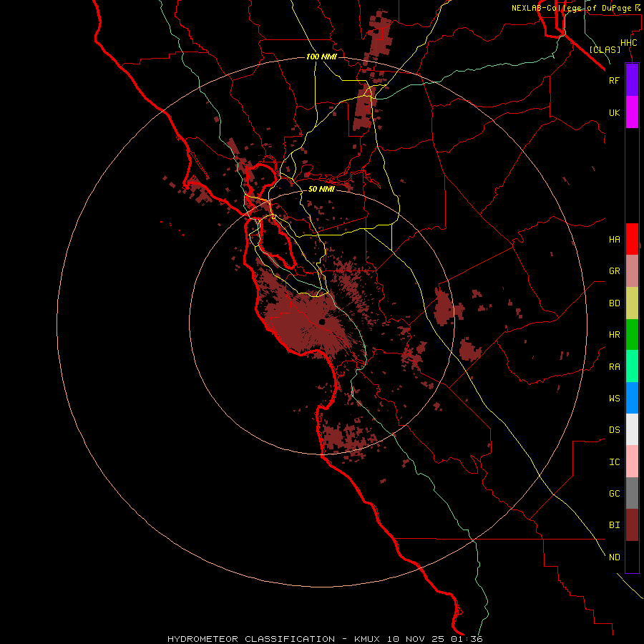Click the IC legend label

click(x=614, y=462)
